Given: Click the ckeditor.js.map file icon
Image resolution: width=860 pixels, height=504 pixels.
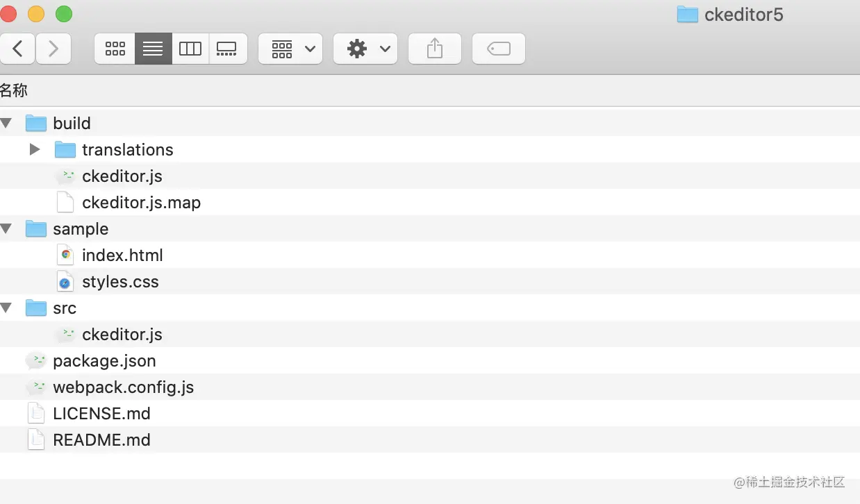Looking at the screenshot, I should tap(65, 202).
